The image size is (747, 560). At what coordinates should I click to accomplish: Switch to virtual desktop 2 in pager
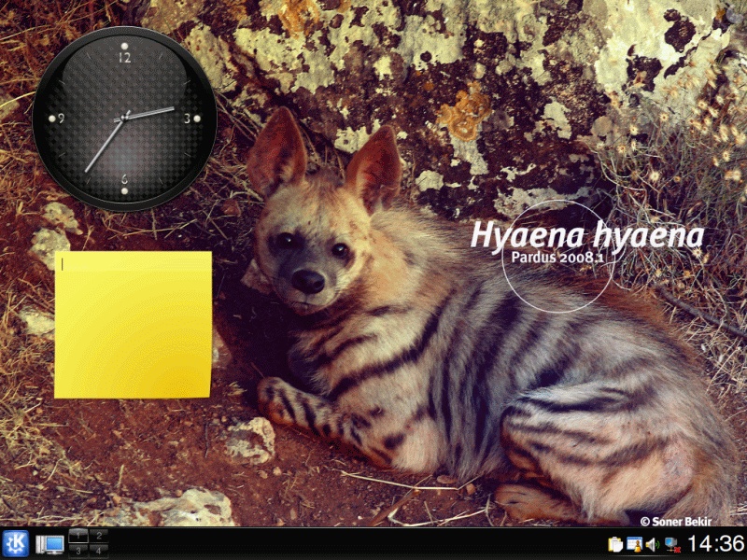(99, 536)
